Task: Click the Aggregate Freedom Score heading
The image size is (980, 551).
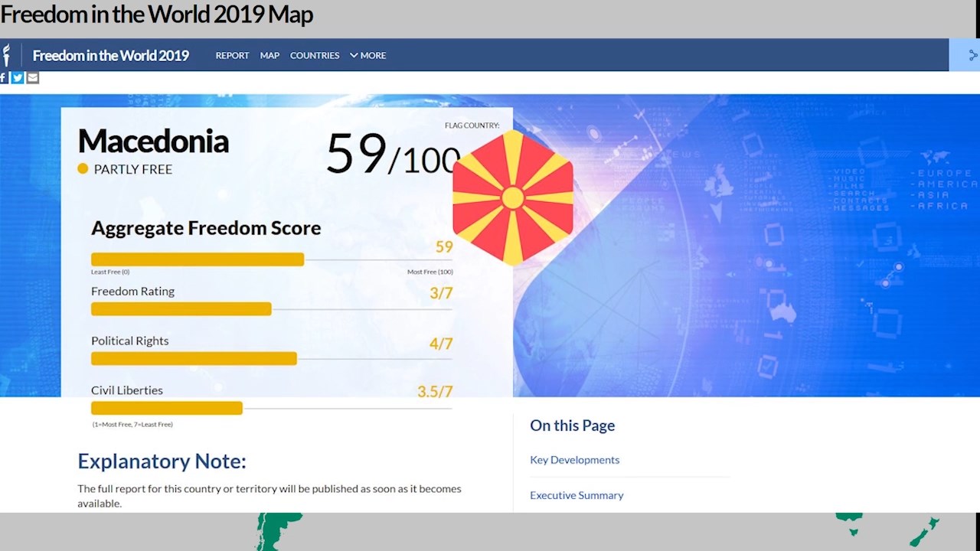Action: 206,228
